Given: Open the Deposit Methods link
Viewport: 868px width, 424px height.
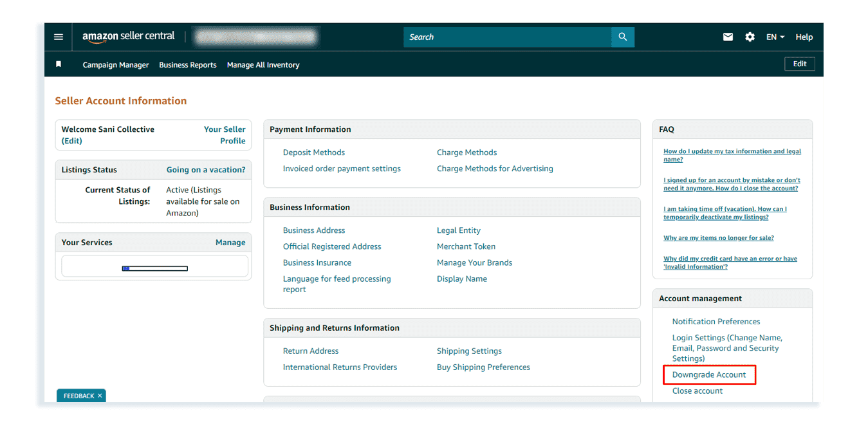Looking at the screenshot, I should pyautogui.click(x=314, y=152).
